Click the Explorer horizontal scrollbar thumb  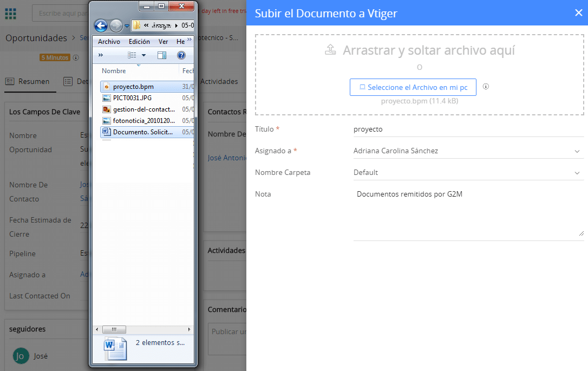tap(114, 329)
